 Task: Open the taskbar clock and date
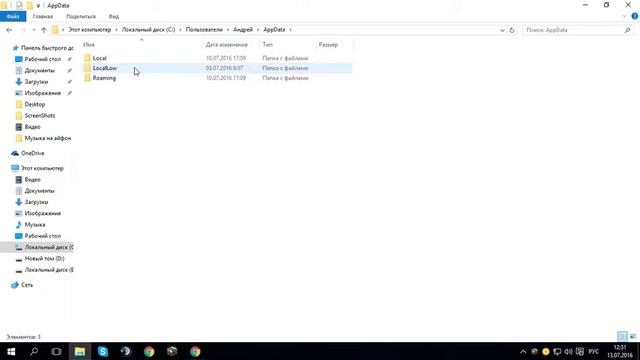click(x=620, y=351)
